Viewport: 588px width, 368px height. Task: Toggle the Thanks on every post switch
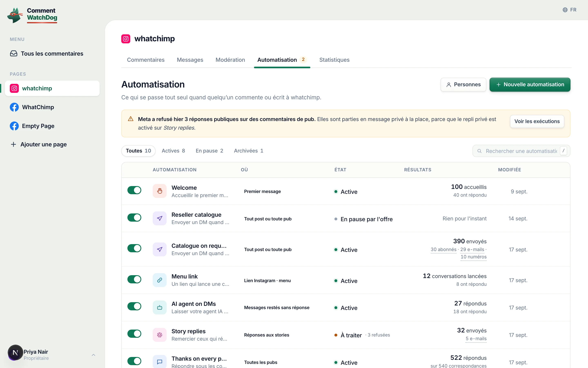click(x=134, y=361)
